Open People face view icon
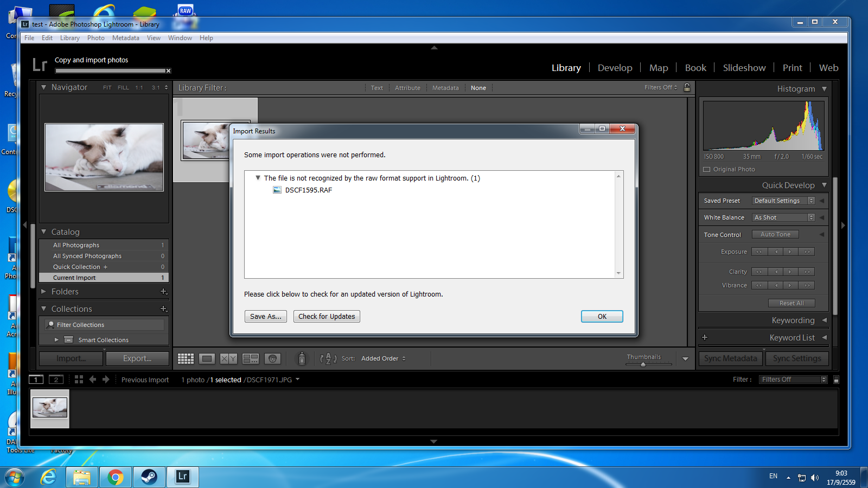868x488 pixels. pyautogui.click(x=272, y=358)
